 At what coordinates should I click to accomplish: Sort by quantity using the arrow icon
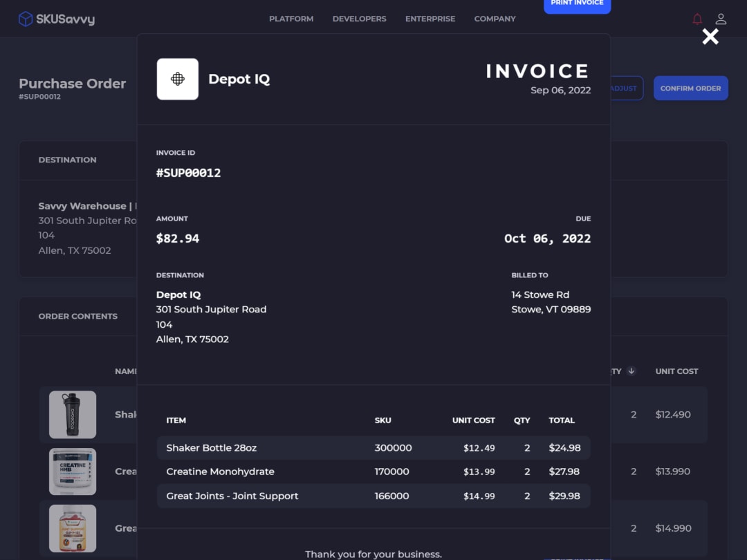tap(631, 371)
